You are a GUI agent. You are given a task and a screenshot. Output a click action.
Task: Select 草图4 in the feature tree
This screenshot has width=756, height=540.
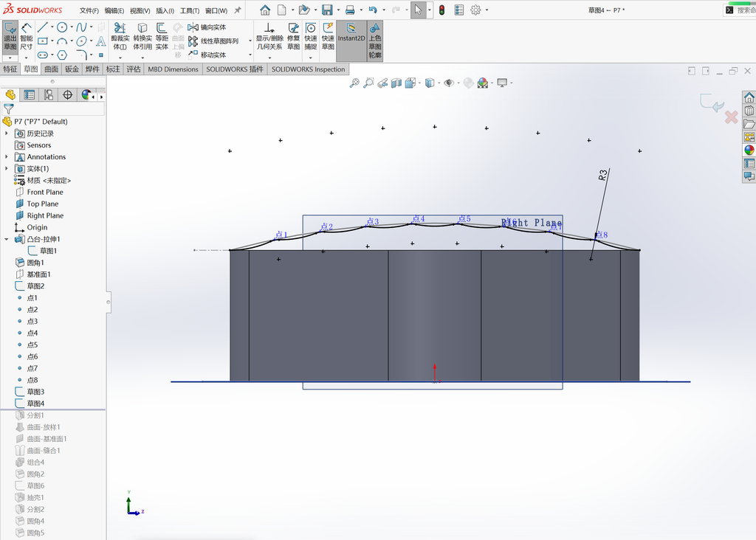tap(35, 404)
